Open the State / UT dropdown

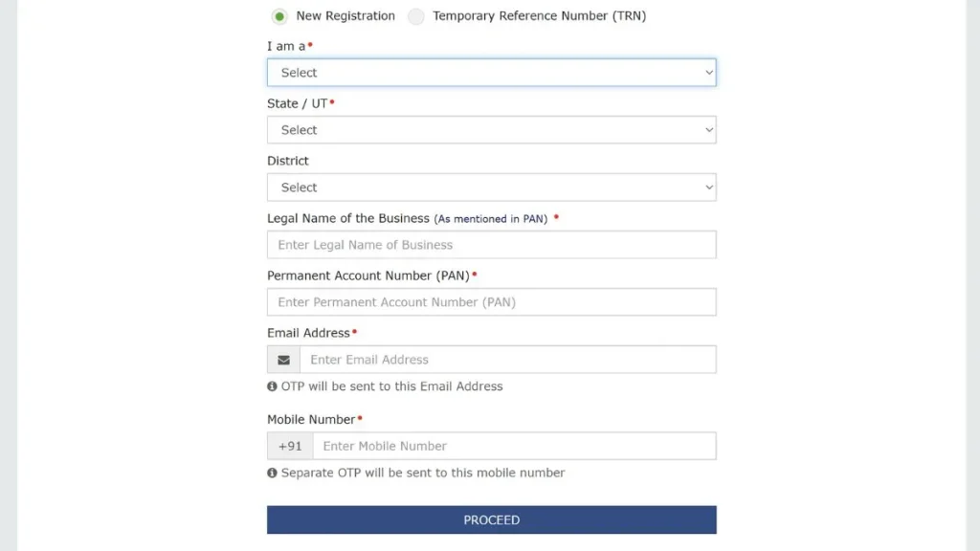(491, 129)
